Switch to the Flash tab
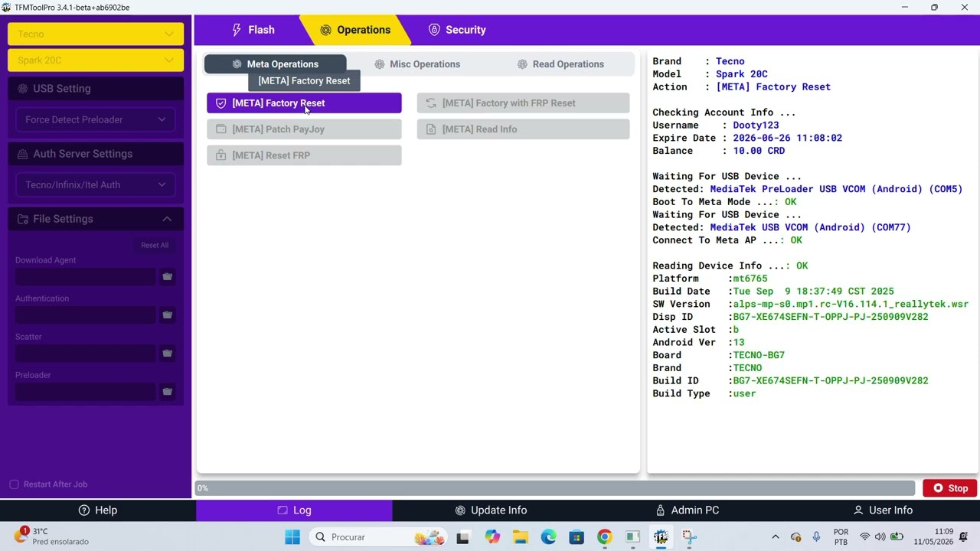Image resolution: width=980 pixels, height=551 pixels. pyautogui.click(x=253, y=30)
